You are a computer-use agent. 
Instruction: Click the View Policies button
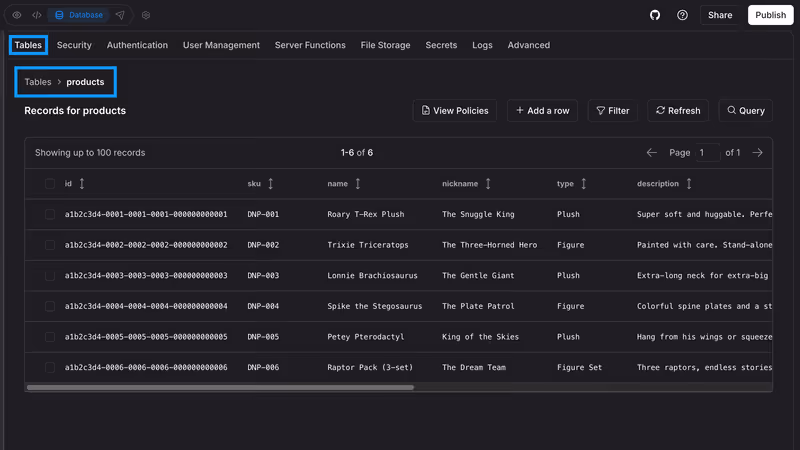455,111
